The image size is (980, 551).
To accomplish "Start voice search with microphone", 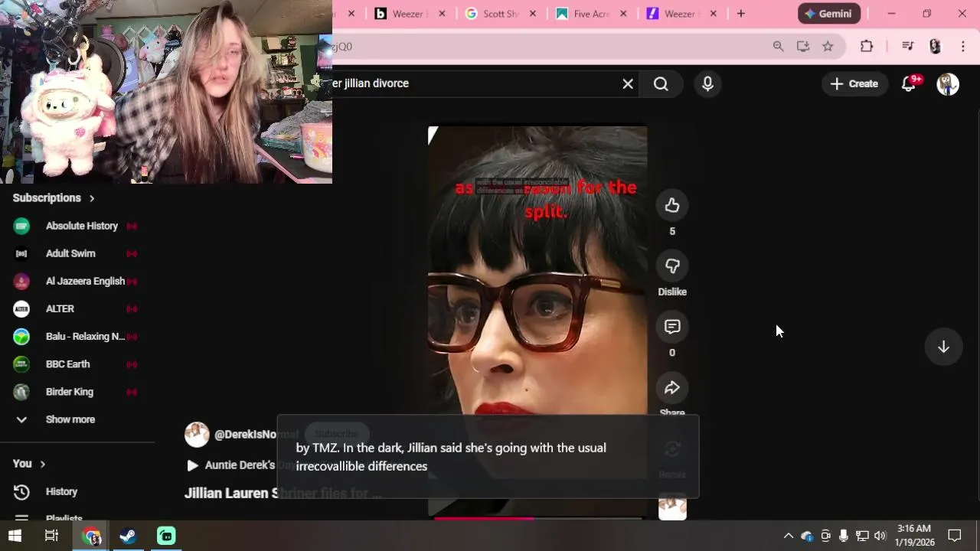I will 707,83.
